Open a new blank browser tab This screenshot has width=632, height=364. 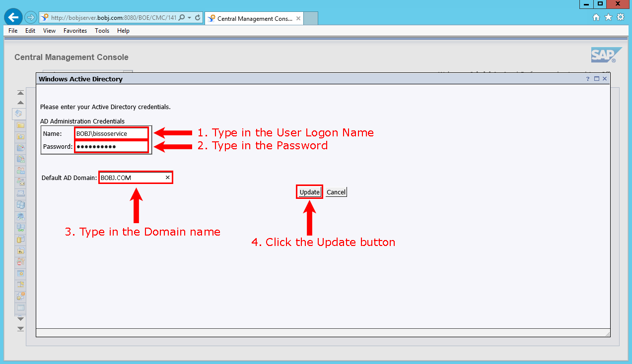311,18
